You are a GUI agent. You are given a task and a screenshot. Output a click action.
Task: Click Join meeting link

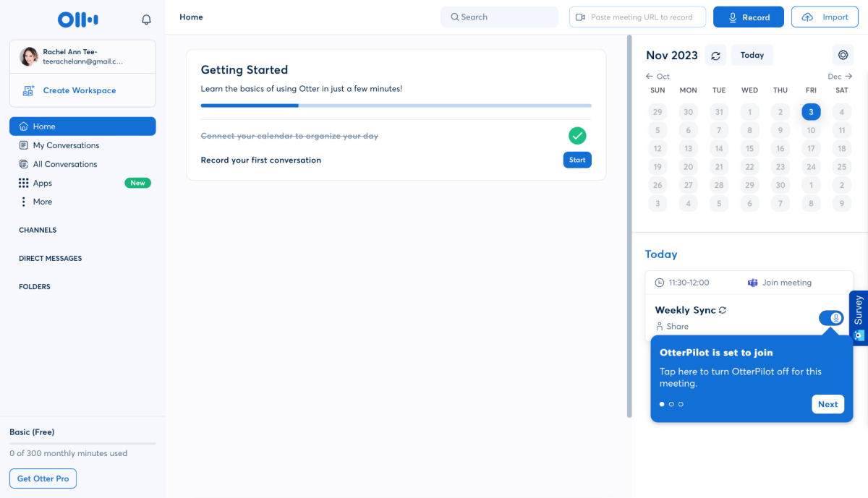780,283
